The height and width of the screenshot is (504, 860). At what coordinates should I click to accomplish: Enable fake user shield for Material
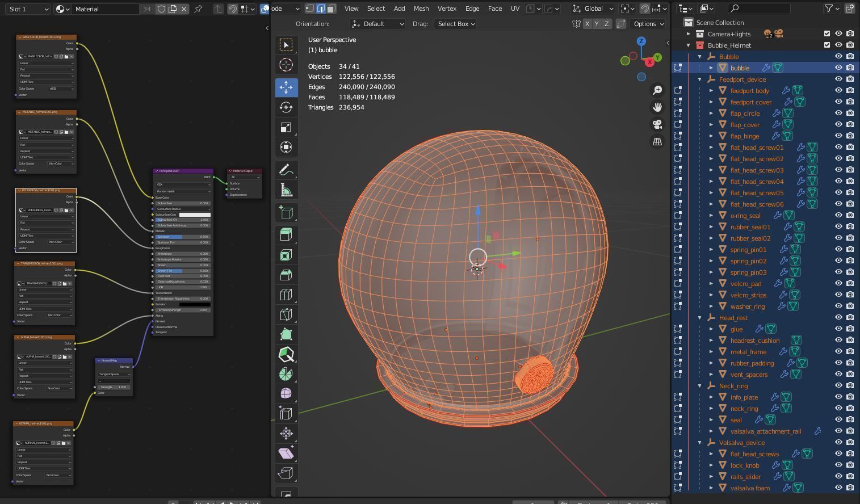click(162, 9)
